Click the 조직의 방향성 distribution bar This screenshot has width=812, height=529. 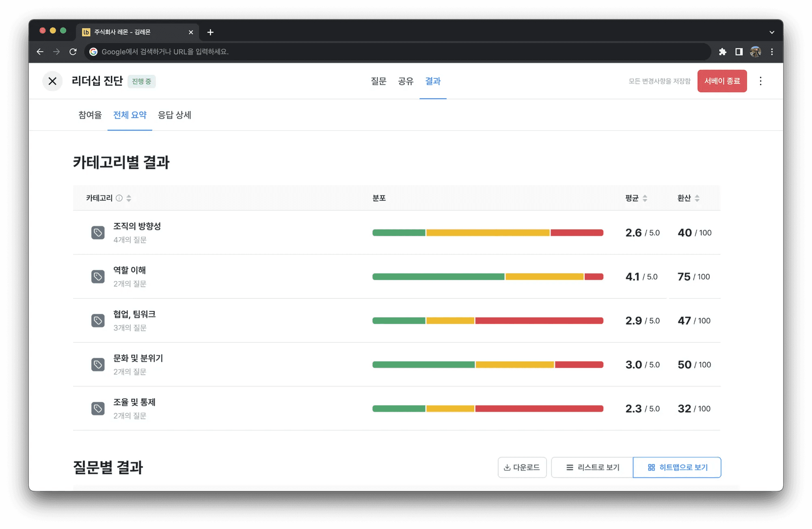click(488, 233)
